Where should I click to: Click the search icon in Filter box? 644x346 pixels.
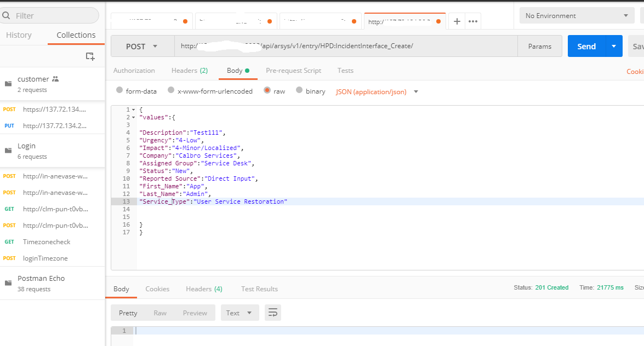(7, 16)
